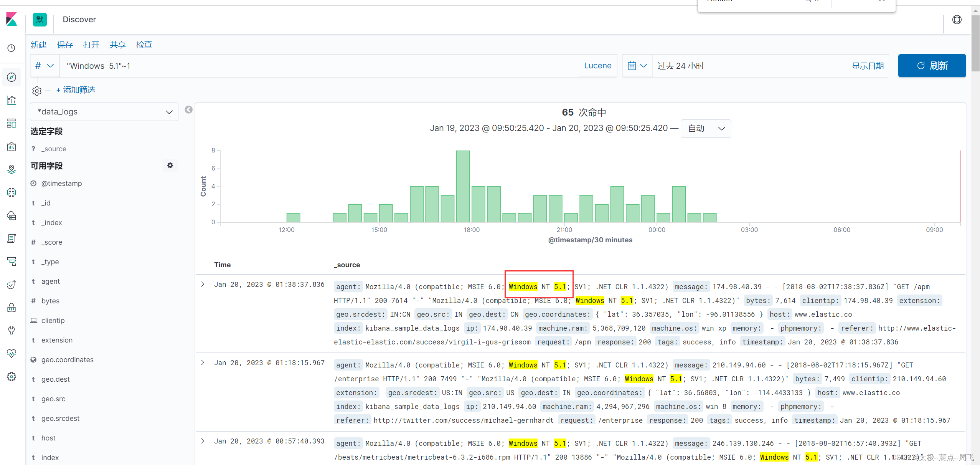980x465 pixels.
Task: Click the query search input field
Action: click(x=318, y=66)
